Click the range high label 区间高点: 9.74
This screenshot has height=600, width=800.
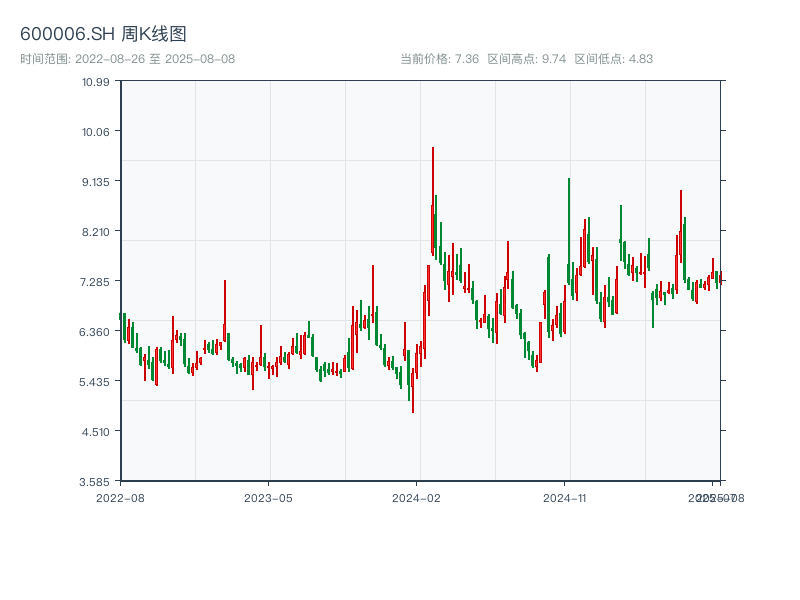527,59
